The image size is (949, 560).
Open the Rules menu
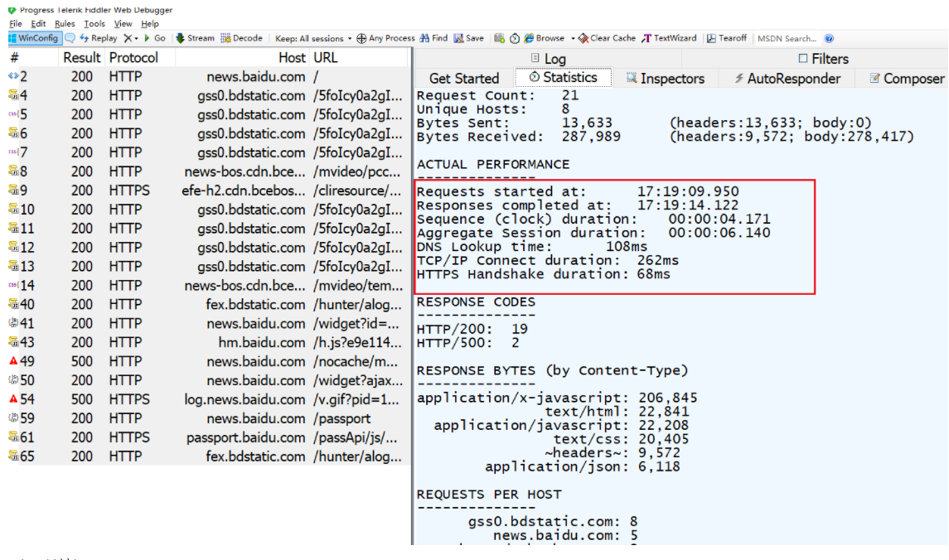pyautogui.click(x=65, y=23)
